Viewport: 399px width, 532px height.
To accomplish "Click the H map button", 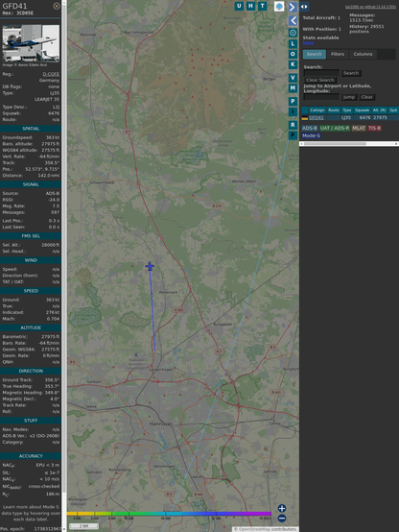I will tap(250, 6).
